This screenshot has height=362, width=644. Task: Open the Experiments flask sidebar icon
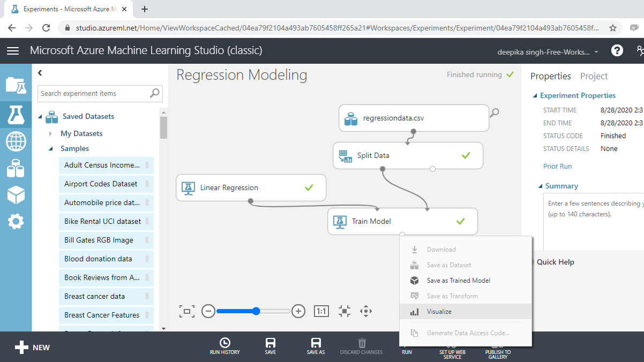[x=16, y=114]
